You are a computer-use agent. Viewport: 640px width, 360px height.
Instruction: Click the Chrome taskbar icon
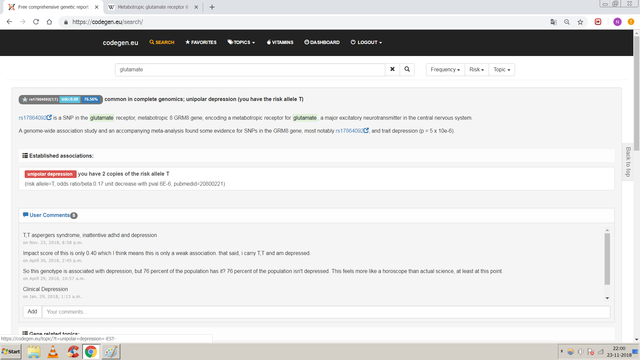(91, 351)
